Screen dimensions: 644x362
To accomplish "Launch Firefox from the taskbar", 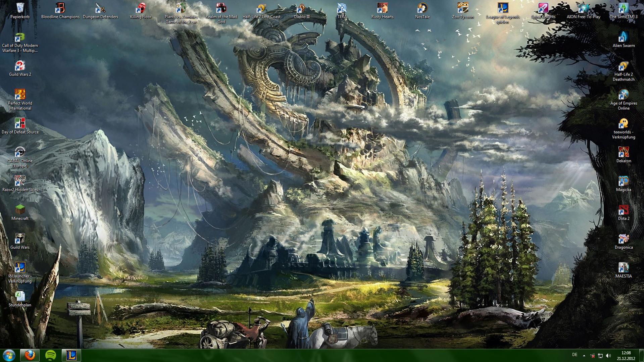I will 30,355.
